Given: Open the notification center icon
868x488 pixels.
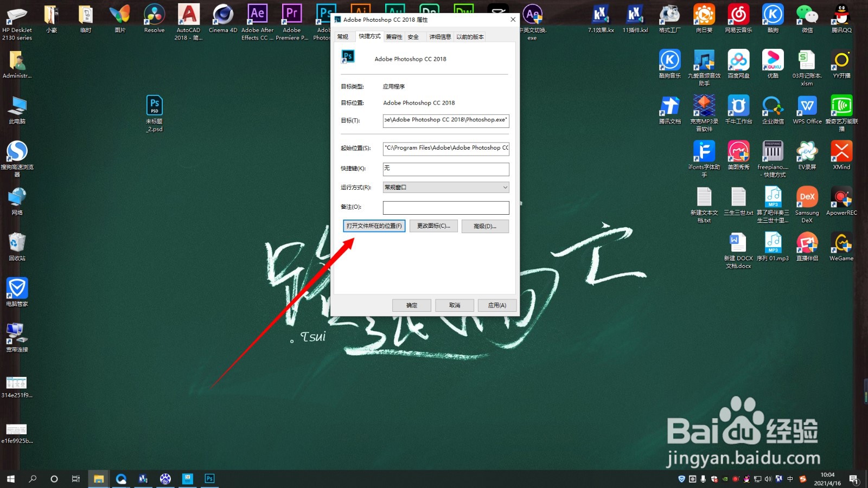Looking at the screenshot, I should (853, 479).
